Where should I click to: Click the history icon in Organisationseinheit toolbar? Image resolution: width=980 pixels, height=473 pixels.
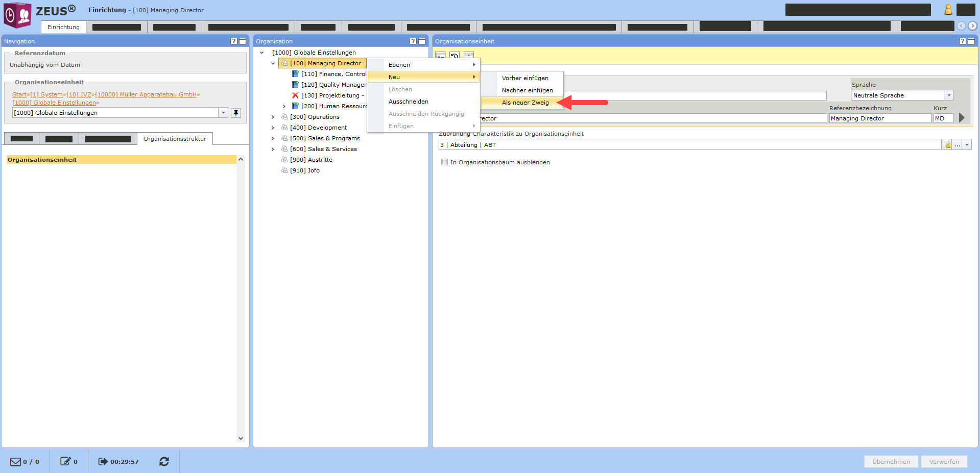455,56
